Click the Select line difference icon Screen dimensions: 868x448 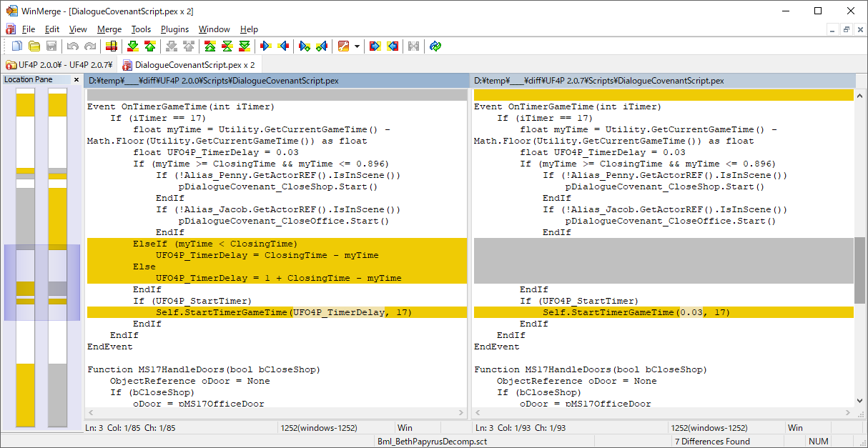tap(111, 46)
